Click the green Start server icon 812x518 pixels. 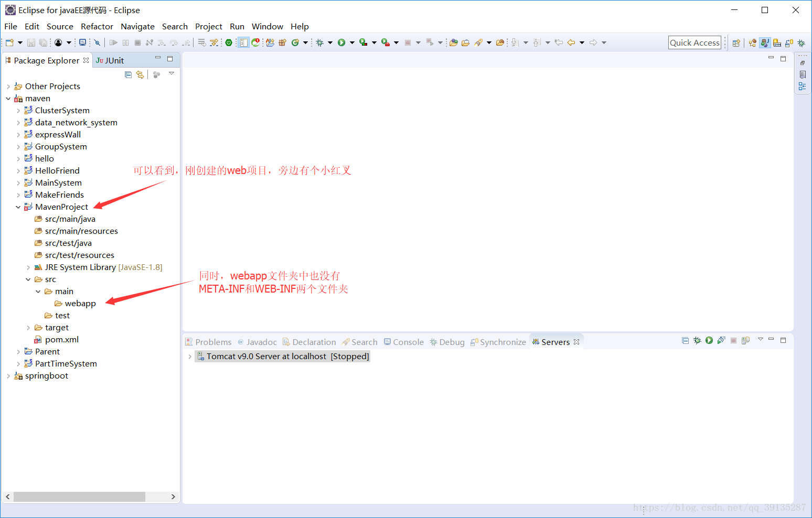(709, 340)
